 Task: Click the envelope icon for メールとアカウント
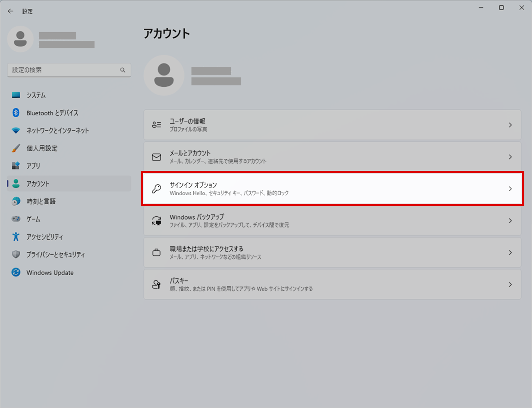[x=156, y=157]
